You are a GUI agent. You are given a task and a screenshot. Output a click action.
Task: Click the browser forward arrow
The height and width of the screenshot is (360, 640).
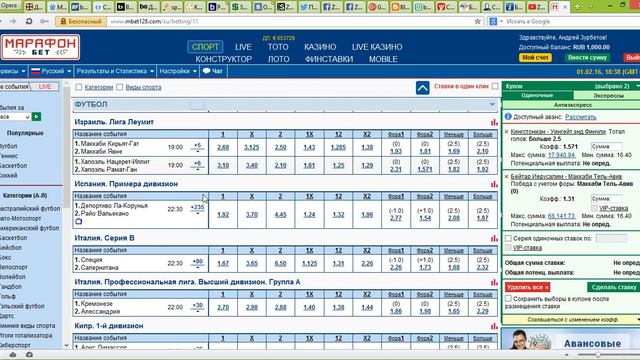pos(13,21)
